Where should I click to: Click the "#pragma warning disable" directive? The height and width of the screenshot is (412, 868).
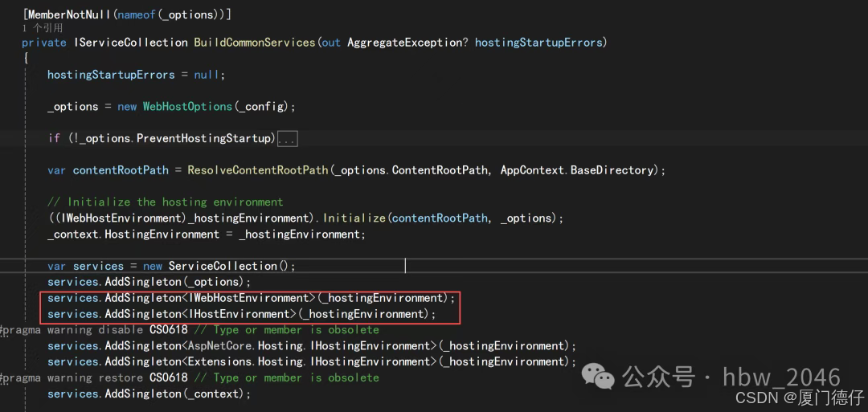click(x=72, y=330)
